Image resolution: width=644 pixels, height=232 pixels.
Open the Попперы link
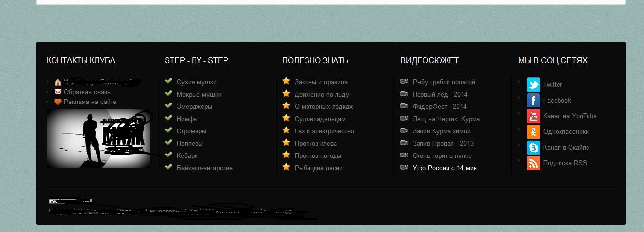click(x=190, y=144)
